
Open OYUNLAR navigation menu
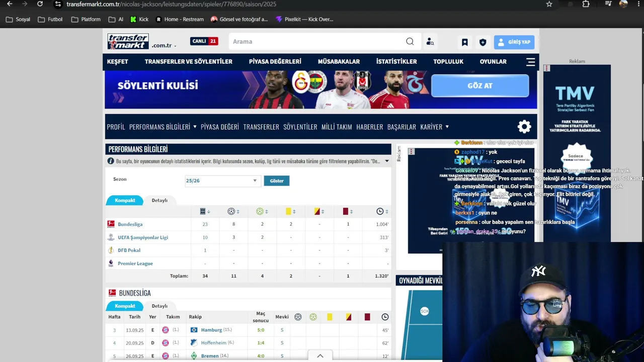pyautogui.click(x=493, y=62)
